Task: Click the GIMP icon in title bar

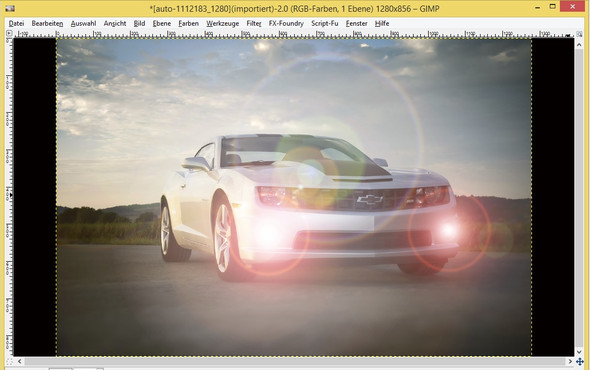Action: point(10,8)
